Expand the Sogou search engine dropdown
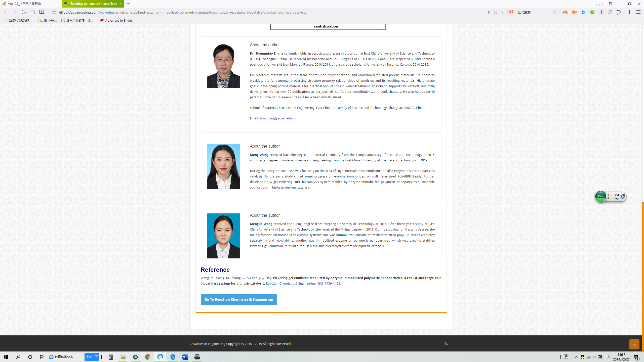The image size is (644, 362). tap(515, 12)
